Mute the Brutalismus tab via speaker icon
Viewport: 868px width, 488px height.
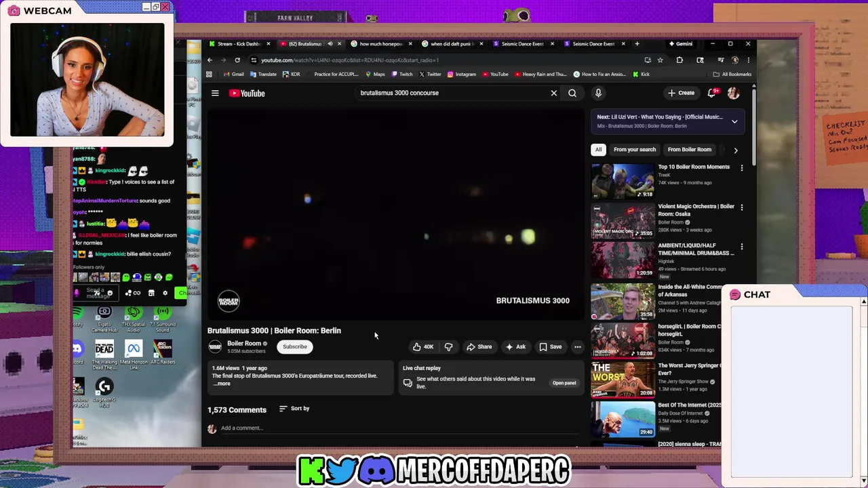click(x=330, y=44)
